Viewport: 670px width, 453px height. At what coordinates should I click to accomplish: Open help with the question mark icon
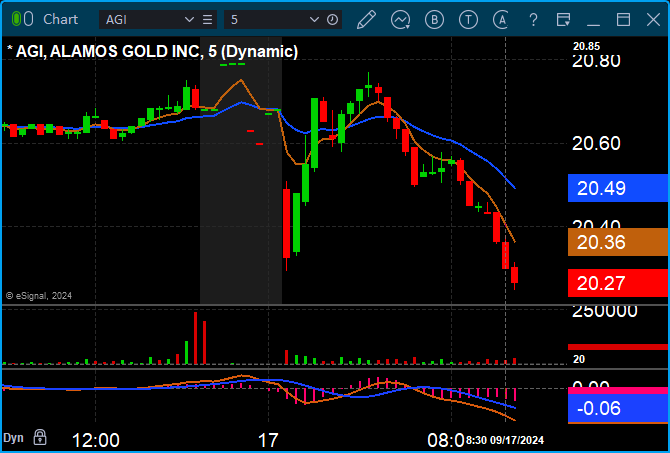533,20
